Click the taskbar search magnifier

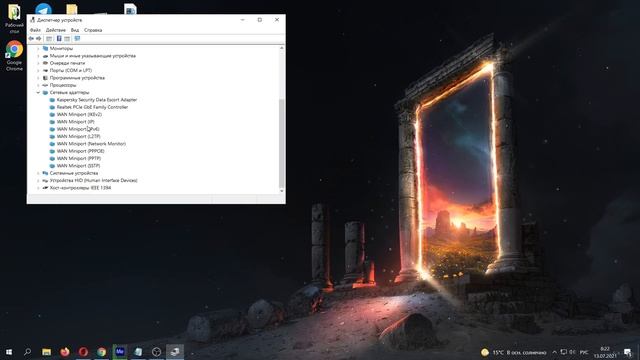click(x=27, y=352)
